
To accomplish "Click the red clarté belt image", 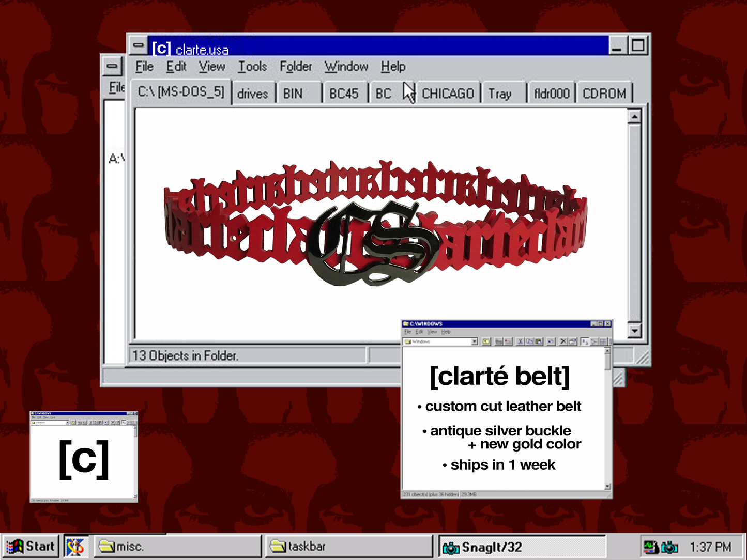I will pyautogui.click(x=376, y=223).
